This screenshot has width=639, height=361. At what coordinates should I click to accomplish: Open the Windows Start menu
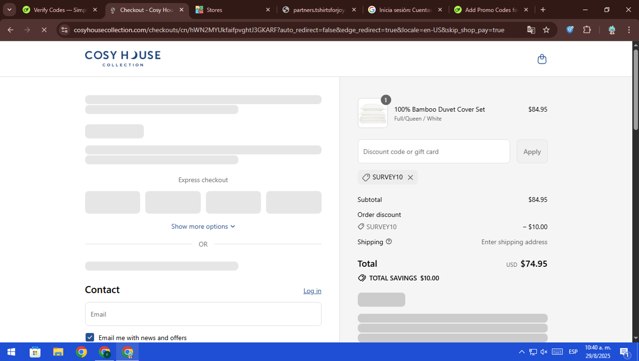pyautogui.click(x=11, y=352)
